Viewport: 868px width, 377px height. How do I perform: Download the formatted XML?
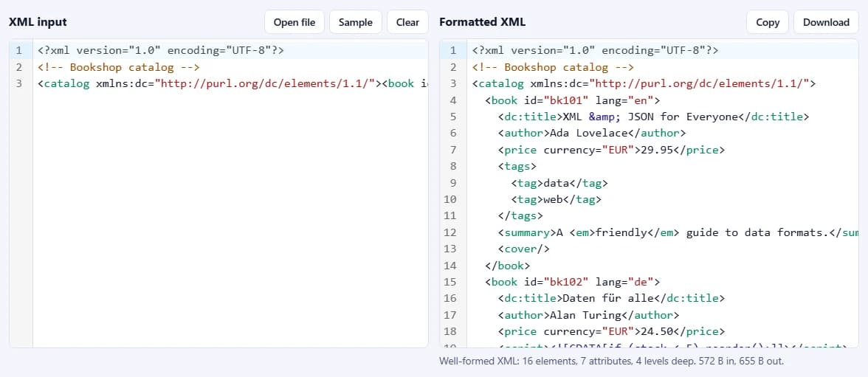click(x=826, y=22)
